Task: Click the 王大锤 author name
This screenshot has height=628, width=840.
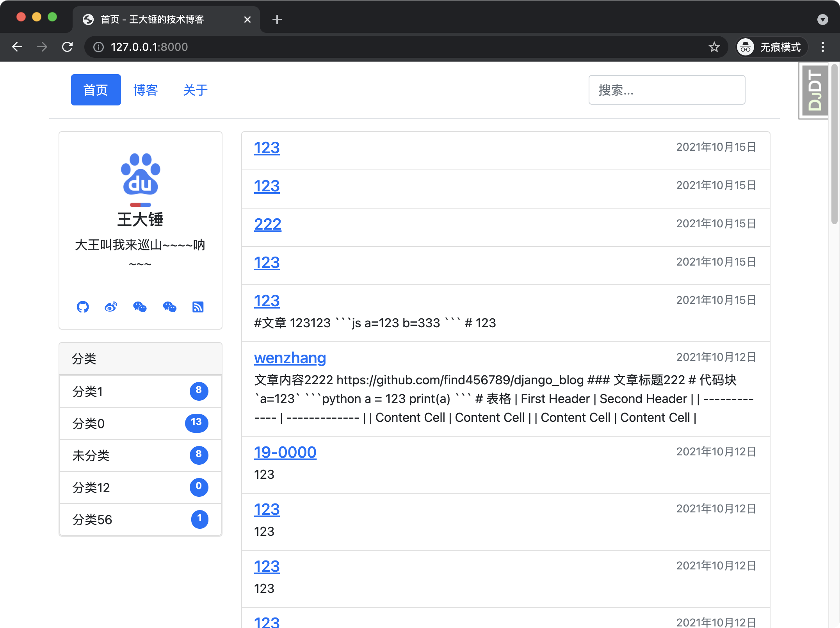Action: pos(141,219)
